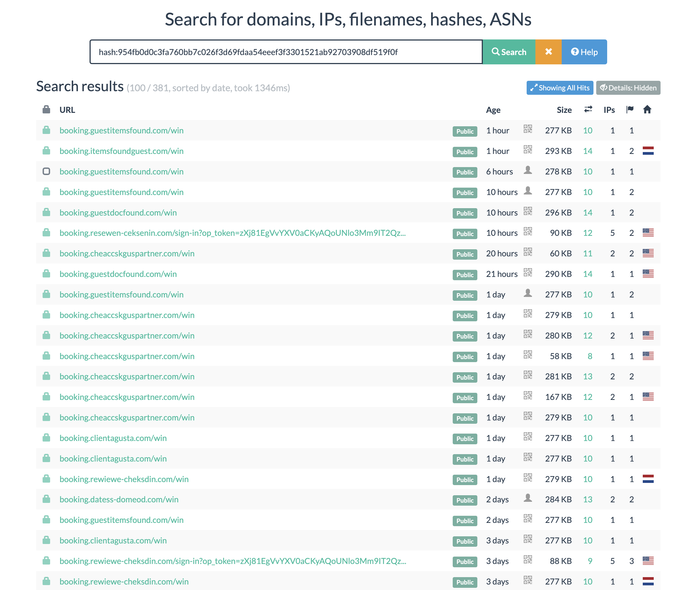Sort by clicking the Age column header
This screenshot has width=700, height=590.
(x=493, y=110)
